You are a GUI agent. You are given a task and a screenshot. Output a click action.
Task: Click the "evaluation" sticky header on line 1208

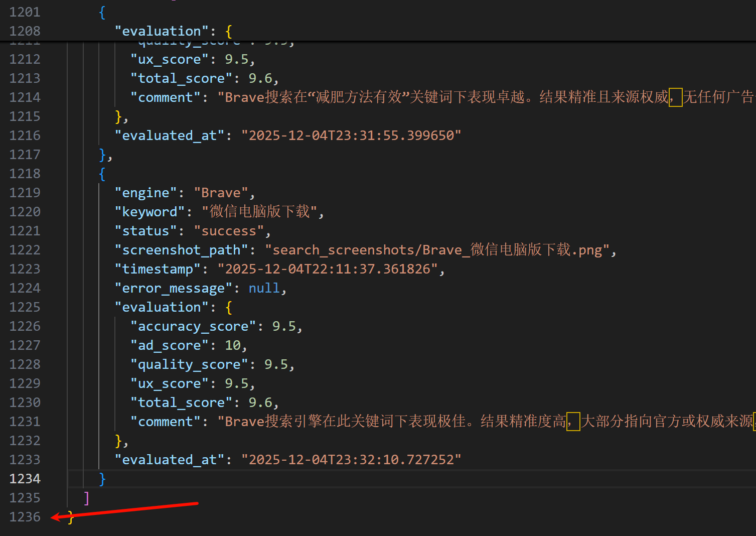coord(161,31)
